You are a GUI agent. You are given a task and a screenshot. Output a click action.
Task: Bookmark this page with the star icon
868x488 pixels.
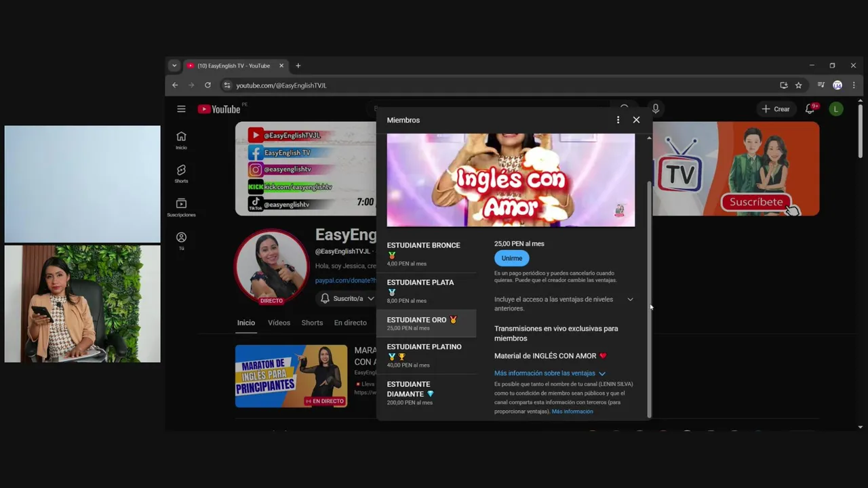(x=799, y=85)
